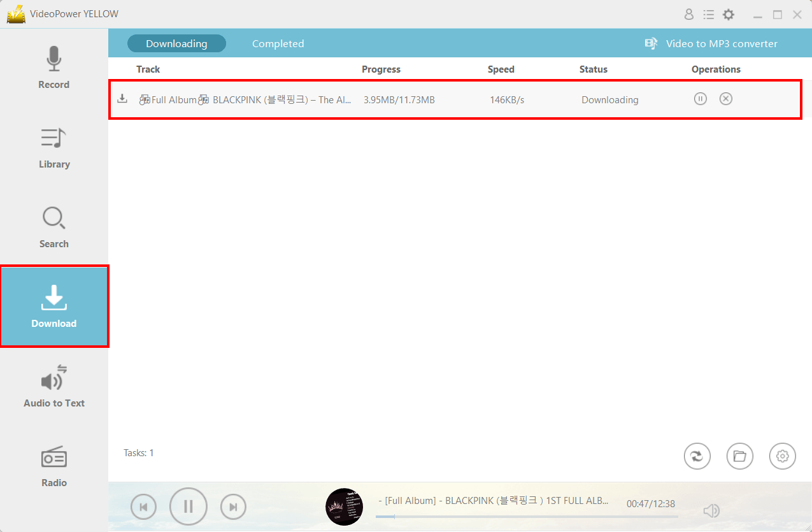This screenshot has height=532, width=812.
Task: Maximize the VideoPower YELLOW window
Action: [778, 15]
